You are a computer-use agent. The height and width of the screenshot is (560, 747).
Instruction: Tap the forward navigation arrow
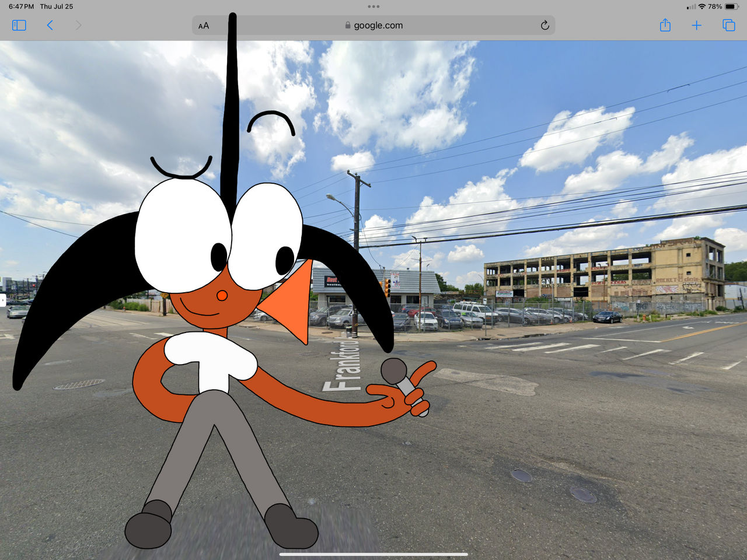pos(78,25)
